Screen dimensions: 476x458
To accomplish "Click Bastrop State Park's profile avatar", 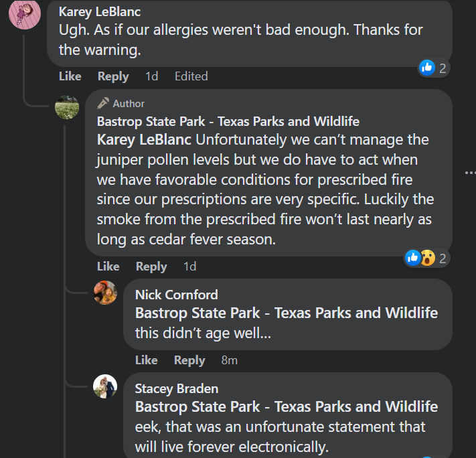I will [67, 107].
